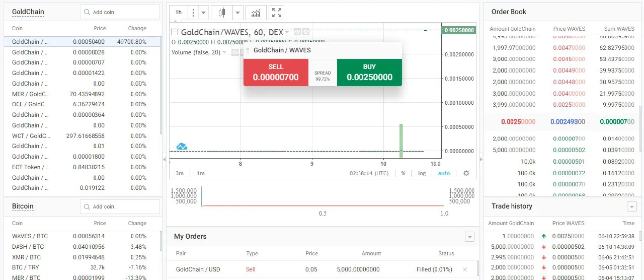Expand GoldChain/WAVES series dropdown arrow
The image size is (644, 280).
tap(287, 32)
